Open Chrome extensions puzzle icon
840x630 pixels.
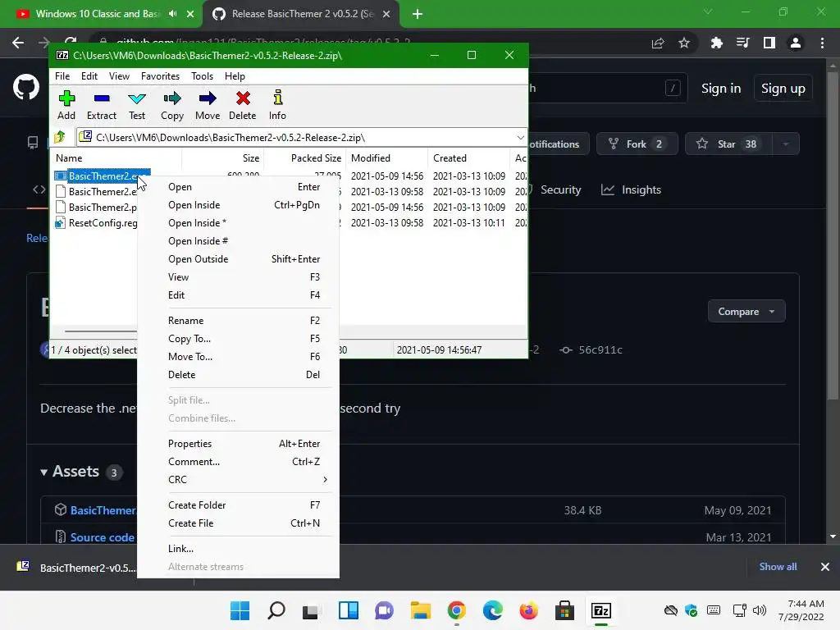[716, 43]
